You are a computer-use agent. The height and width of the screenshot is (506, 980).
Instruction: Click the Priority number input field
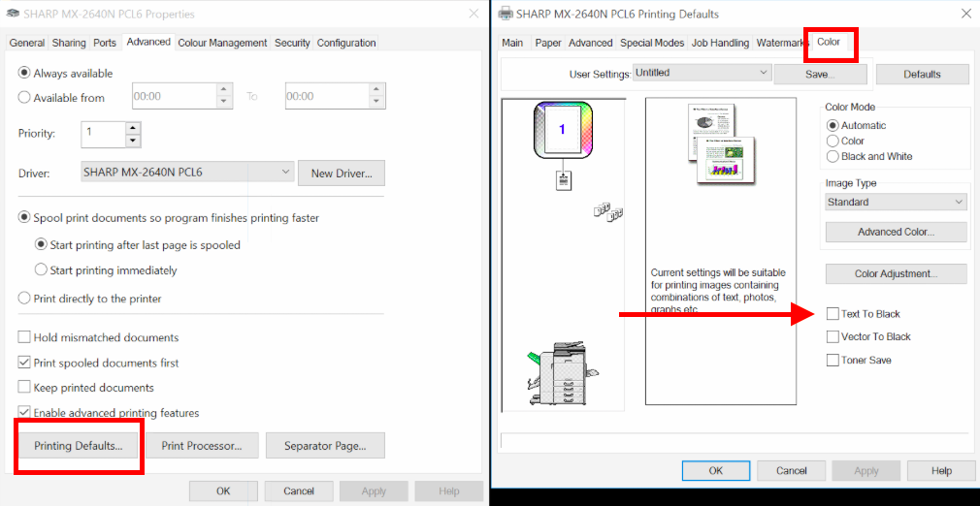coord(104,134)
